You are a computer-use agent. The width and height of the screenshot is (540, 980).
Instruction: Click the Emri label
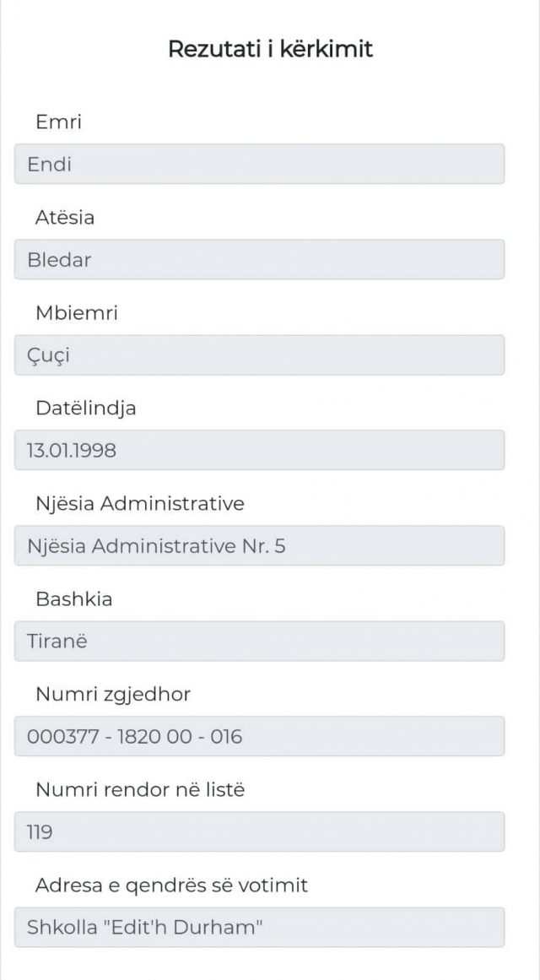(x=58, y=122)
